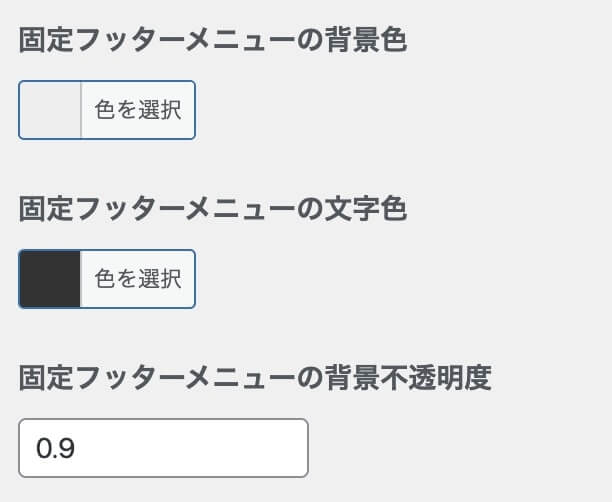Select the pale gray swatch beside 色を選択

click(x=50, y=110)
